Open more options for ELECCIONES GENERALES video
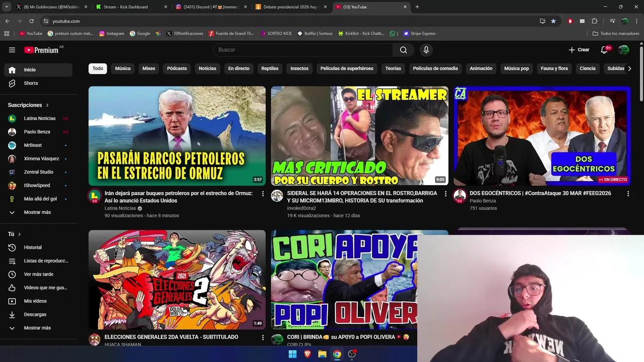The height and width of the screenshot is (362, 644). pyautogui.click(x=263, y=337)
